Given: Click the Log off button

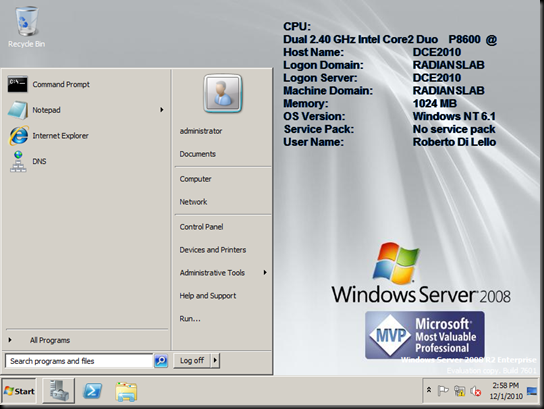Looking at the screenshot, I should click(x=192, y=360).
